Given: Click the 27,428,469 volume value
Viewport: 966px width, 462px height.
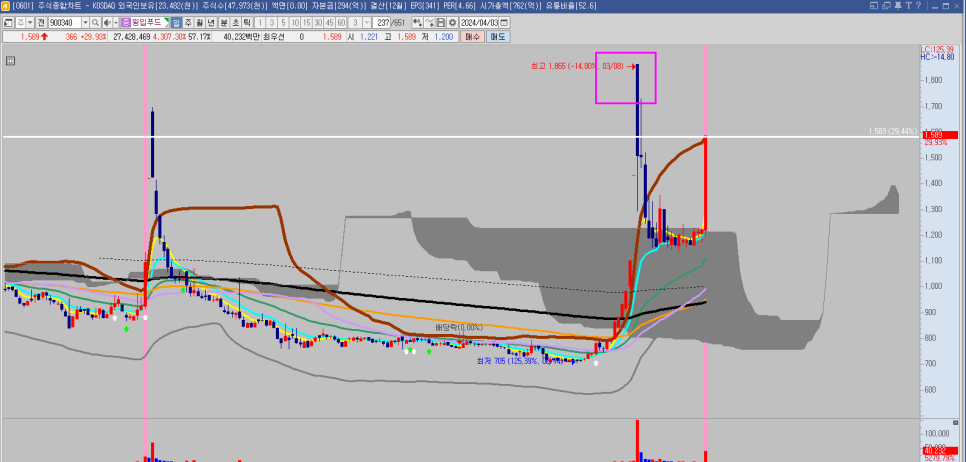Looking at the screenshot, I should tap(132, 37).
